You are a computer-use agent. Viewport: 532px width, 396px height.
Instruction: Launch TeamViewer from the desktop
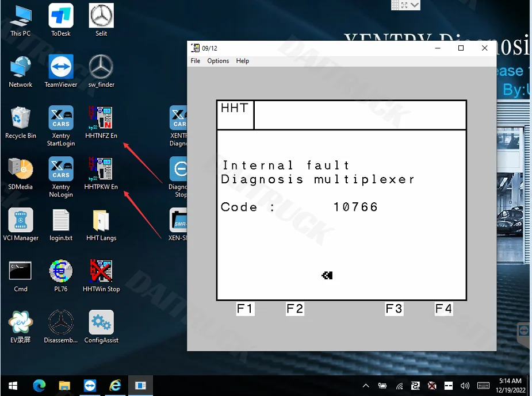point(61,71)
